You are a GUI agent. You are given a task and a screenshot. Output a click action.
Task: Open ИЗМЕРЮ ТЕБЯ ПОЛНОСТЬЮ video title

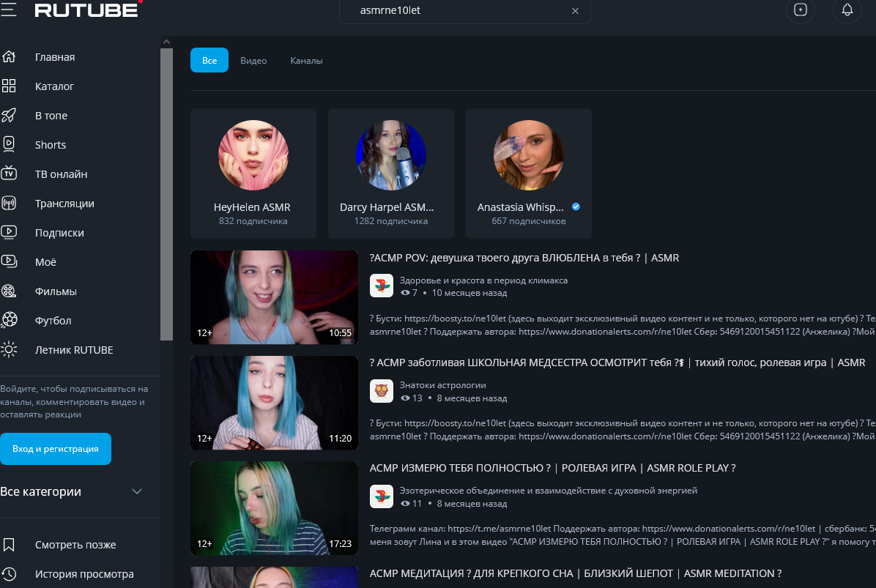(552, 468)
